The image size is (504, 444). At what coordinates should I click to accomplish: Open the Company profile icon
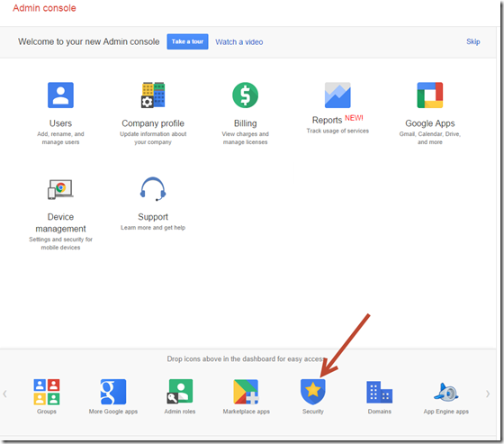click(x=153, y=95)
